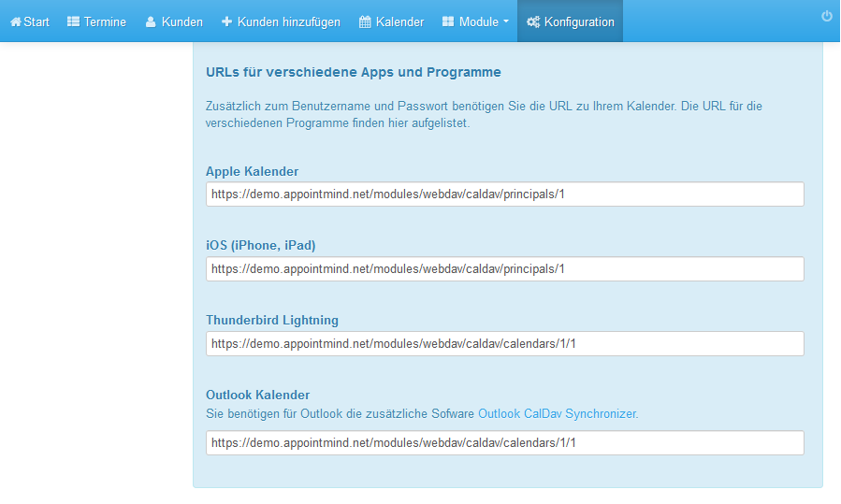Go to the Kunden page
The width and height of the screenshot is (841, 504).
click(x=174, y=22)
